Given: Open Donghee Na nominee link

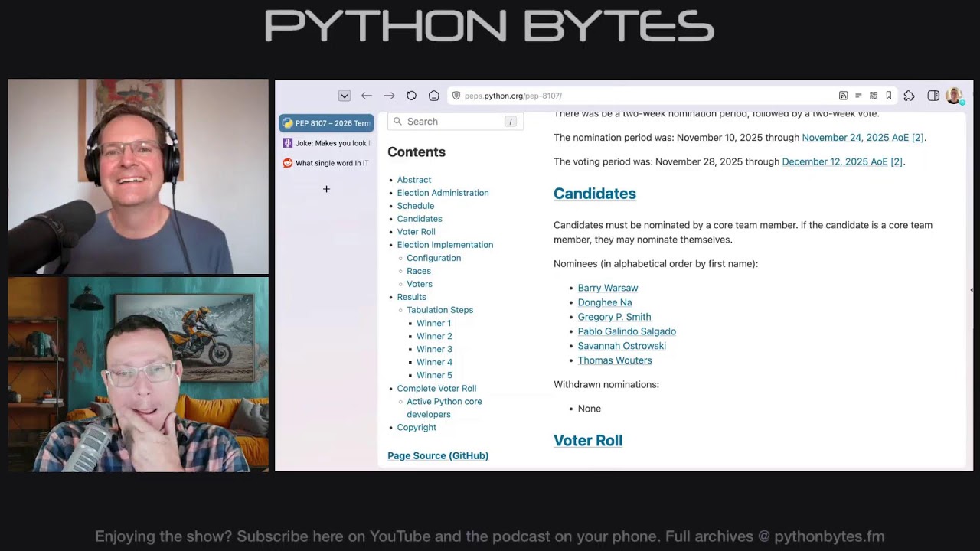Looking at the screenshot, I should pyautogui.click(x=605, y=302).
